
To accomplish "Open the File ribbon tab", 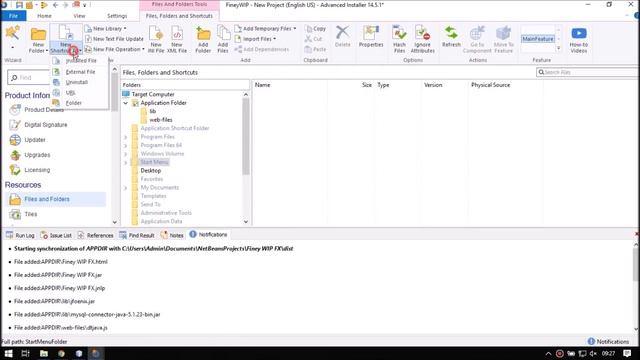I will tap(13, 16).
